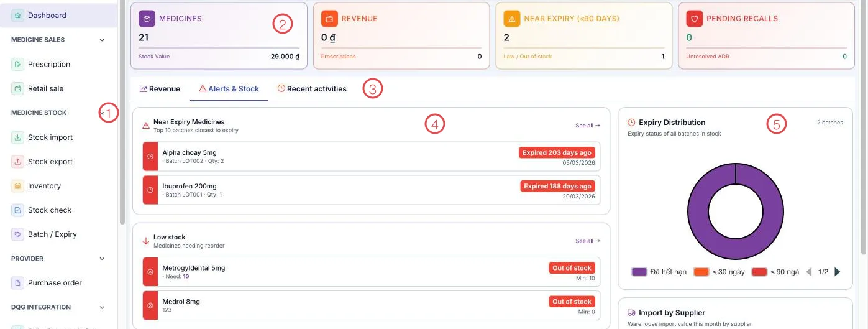Click the Stock Value 29.000 đ amount
Screen dimensions: 868x329
[285, 57]
